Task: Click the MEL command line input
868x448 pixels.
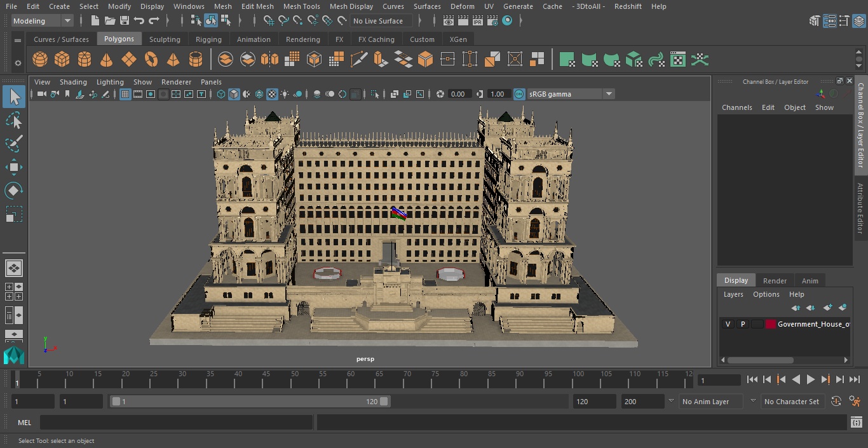Action: point(176,423)
